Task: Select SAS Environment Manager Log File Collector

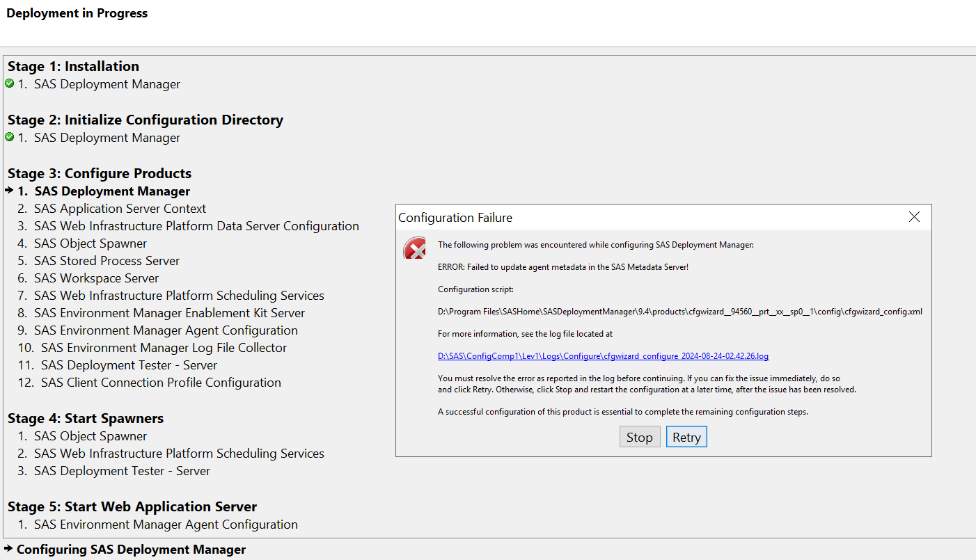Action: pos(164,348)
